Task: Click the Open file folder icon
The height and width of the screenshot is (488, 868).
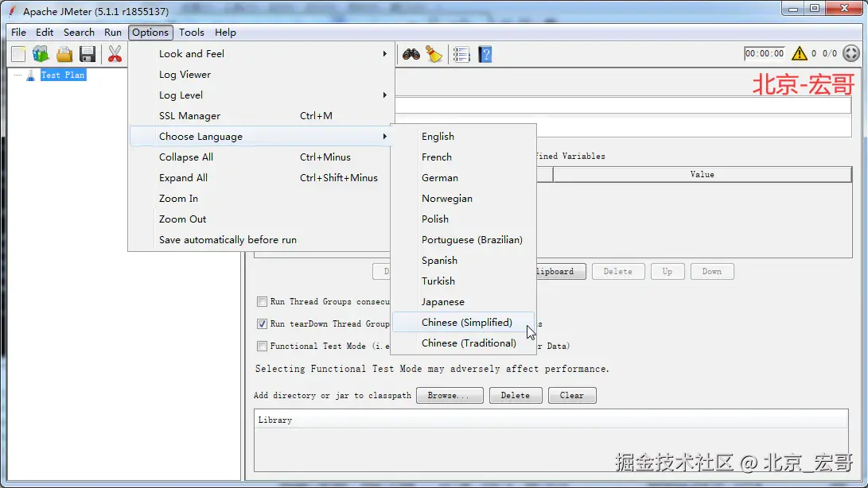Action: point(64,54)
